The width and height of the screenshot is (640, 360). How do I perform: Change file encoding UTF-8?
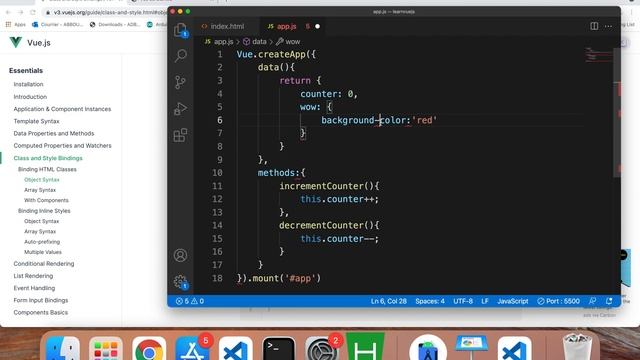[463, 301]
